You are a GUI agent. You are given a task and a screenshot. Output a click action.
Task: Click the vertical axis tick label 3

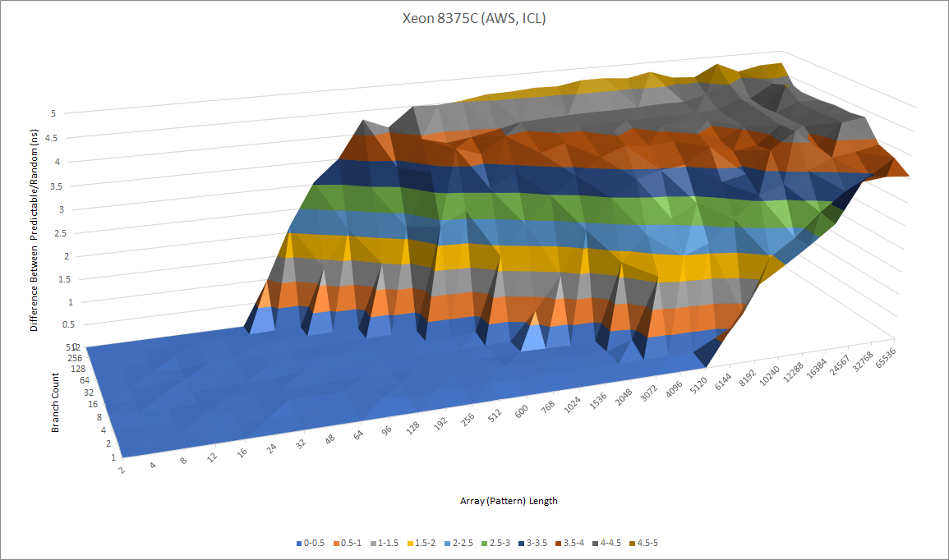tap(62, 209)
